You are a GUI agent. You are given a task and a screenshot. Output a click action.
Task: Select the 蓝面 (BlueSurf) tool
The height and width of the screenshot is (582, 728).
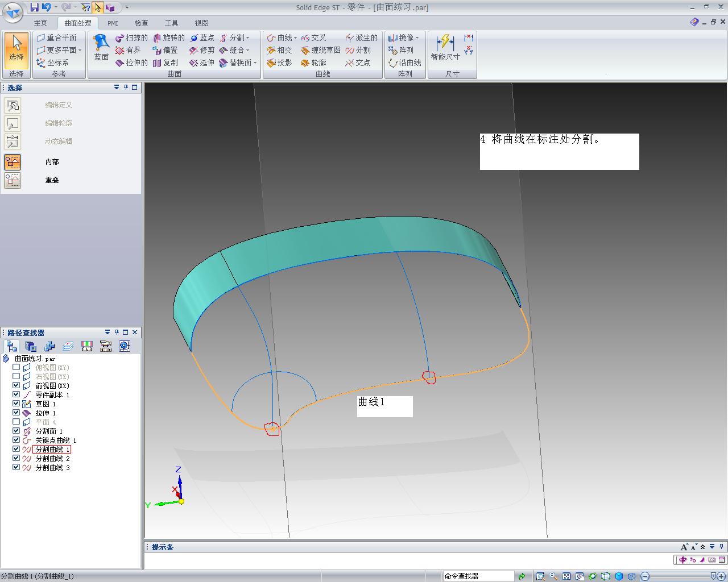[101, 48]
